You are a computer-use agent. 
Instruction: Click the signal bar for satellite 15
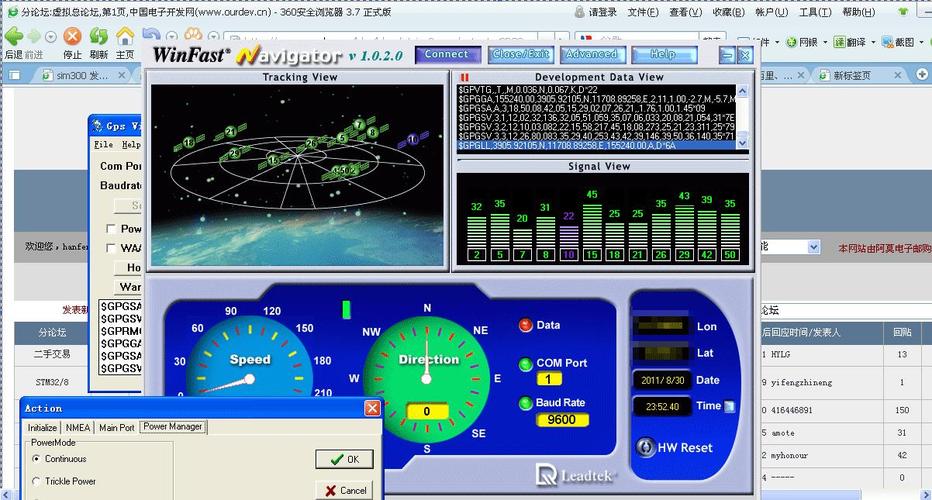point(591,226)
